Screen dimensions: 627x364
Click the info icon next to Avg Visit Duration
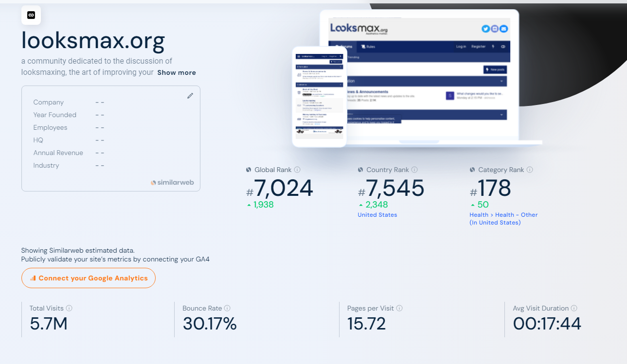pyautogui.click(x=574, y=308)
